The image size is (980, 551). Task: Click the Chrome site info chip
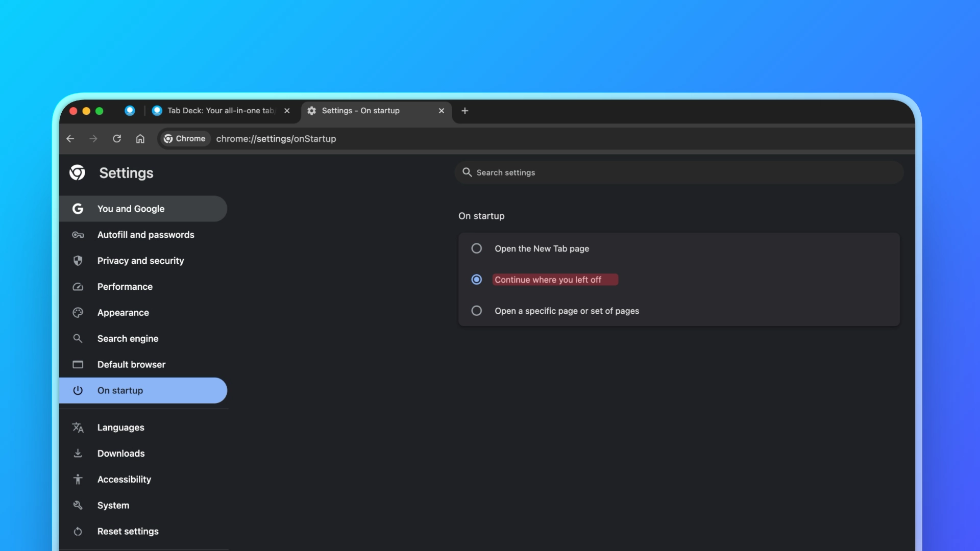pyautogui.click(x=185, y=139)
